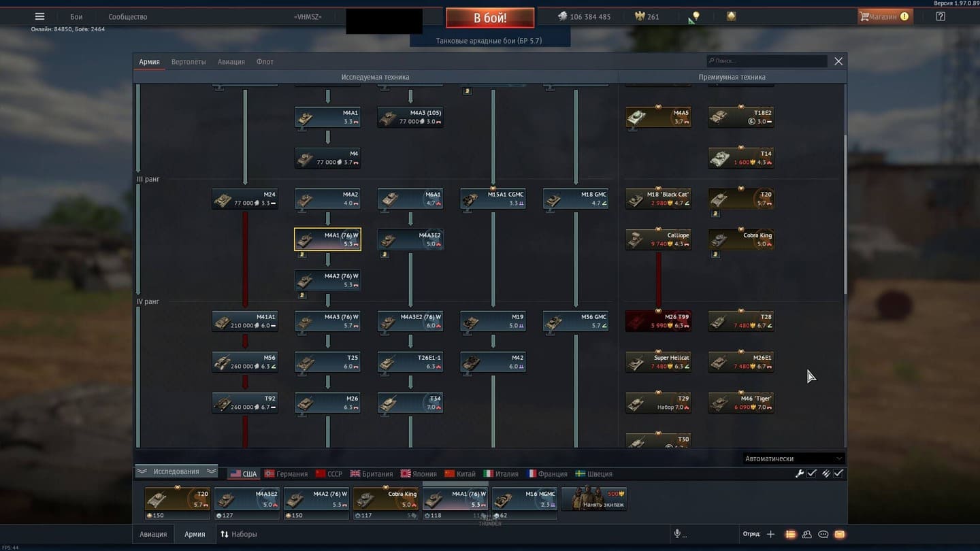
Task: Click the help question mark icon
Action: 941,17
